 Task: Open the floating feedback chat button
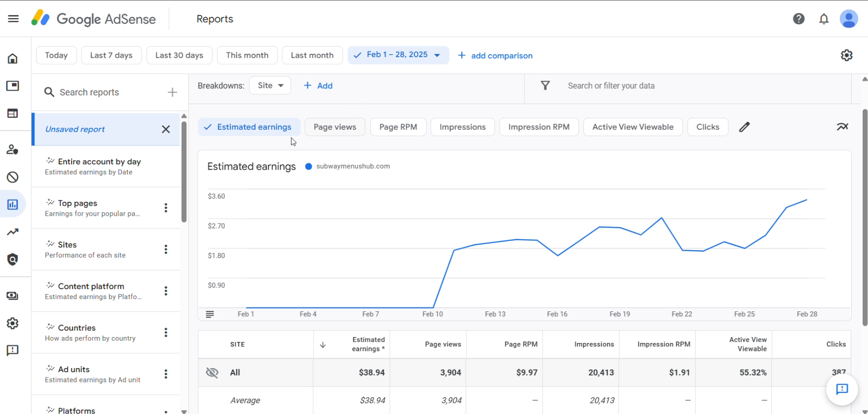[x=842, y=389]
